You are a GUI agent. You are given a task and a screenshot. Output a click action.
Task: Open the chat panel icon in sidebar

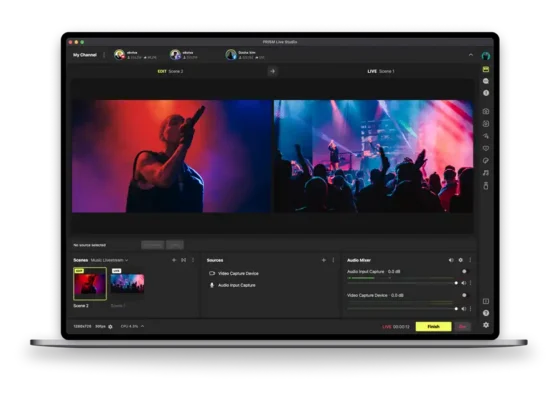pyautogui.click(x=486, y=81)
